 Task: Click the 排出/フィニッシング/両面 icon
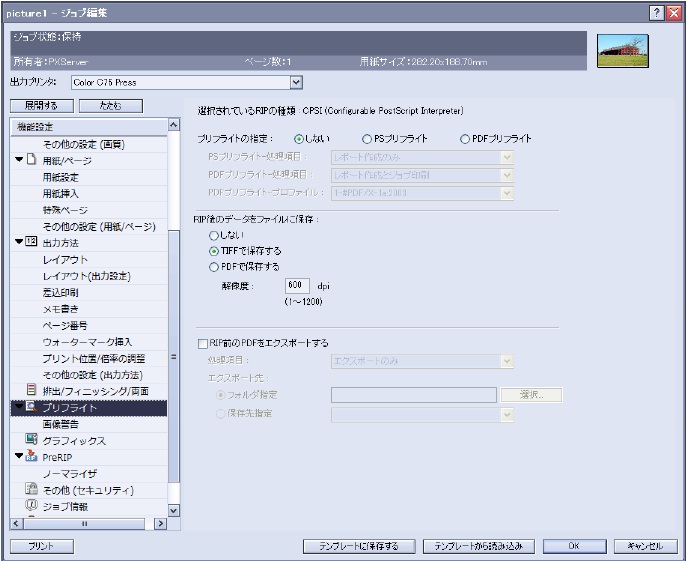(x=31, y=390)
